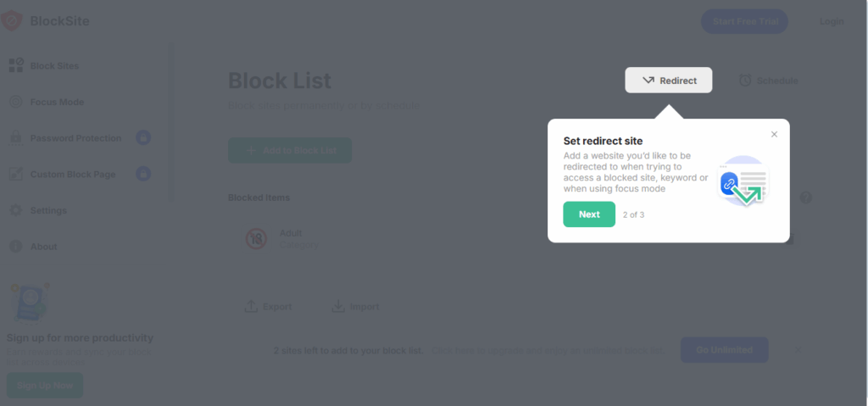Click the Login link

(832, 21)
